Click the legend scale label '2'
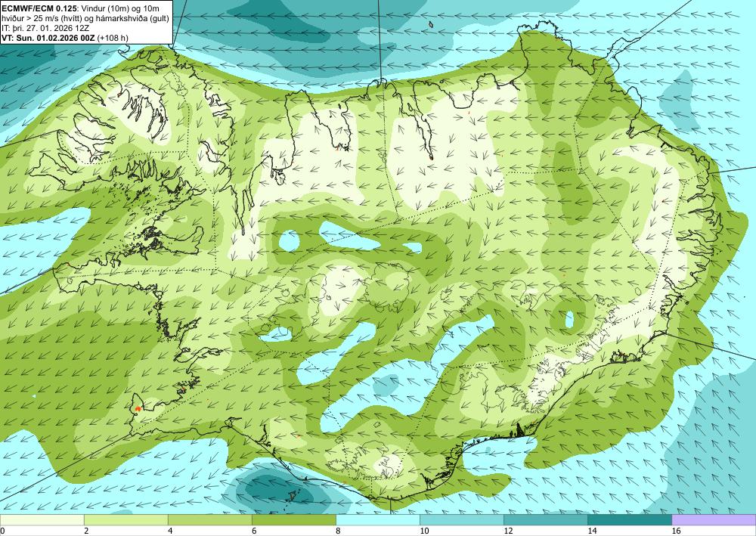 (x=86, y=531)
